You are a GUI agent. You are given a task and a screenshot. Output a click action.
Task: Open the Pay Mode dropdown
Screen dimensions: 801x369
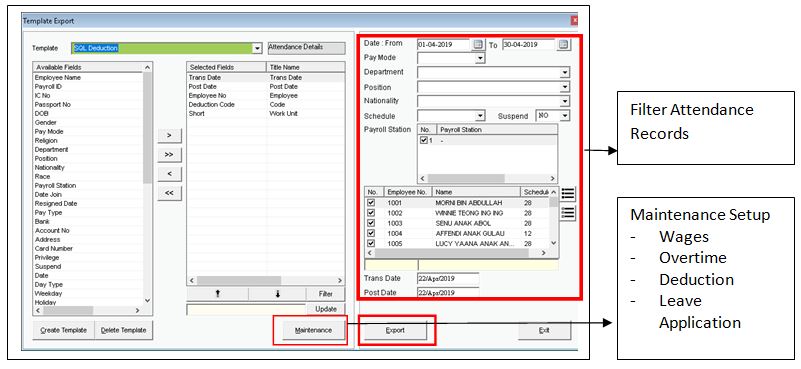pos(480,58)
